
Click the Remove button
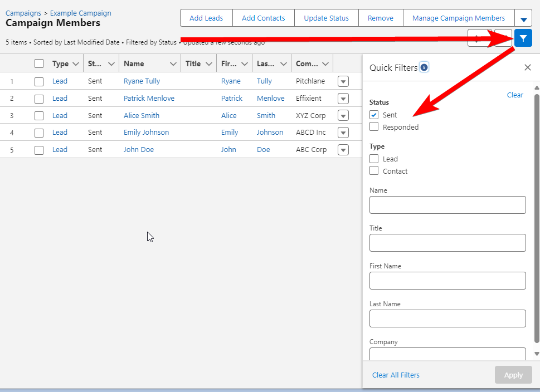(381, 18)
